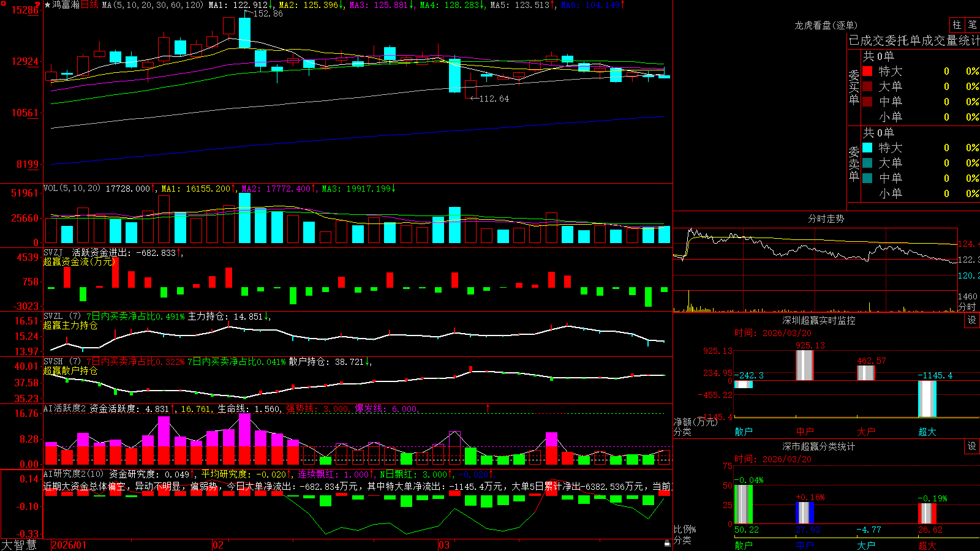Click the stock name 鸿富瀚
This screenshot has width=980, height=551.
pyautogui.click(x=66, y=5)
